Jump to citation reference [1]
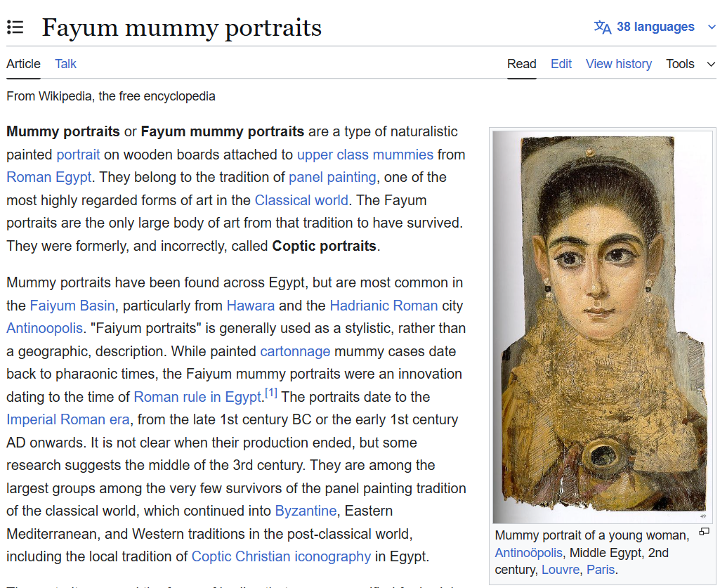 [x=271, y=393]
